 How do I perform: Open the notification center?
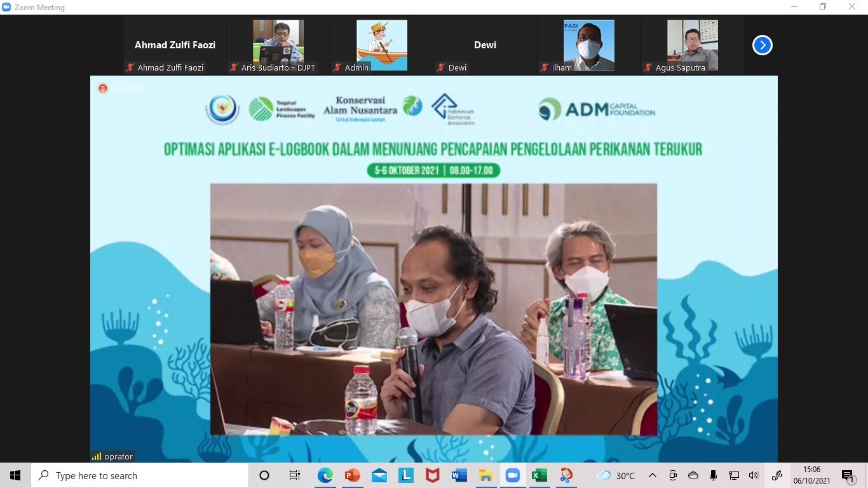tap(848, 476)
